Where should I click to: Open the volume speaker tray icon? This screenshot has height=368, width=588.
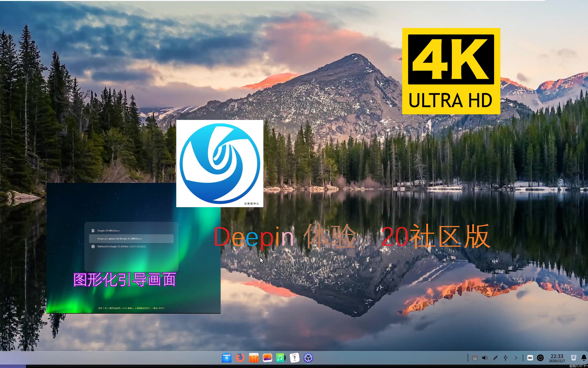tap(485, 358)
